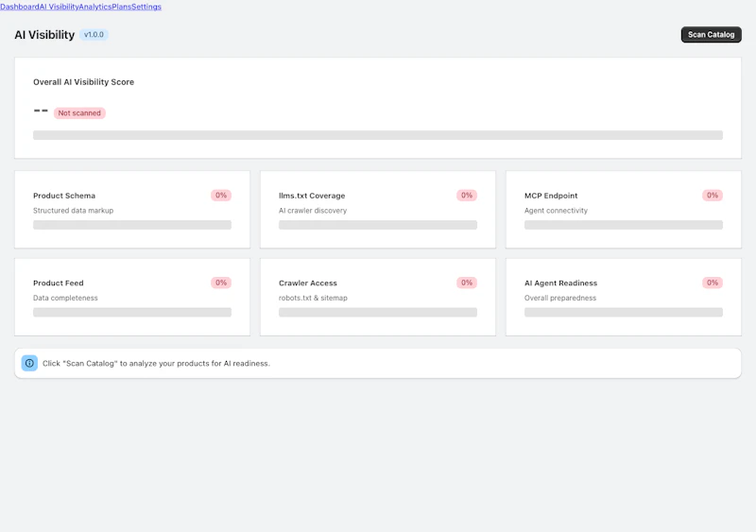Open the Dashboard navigation link
756x532 pixels.
pyautogui.click(x=20, y=7)
